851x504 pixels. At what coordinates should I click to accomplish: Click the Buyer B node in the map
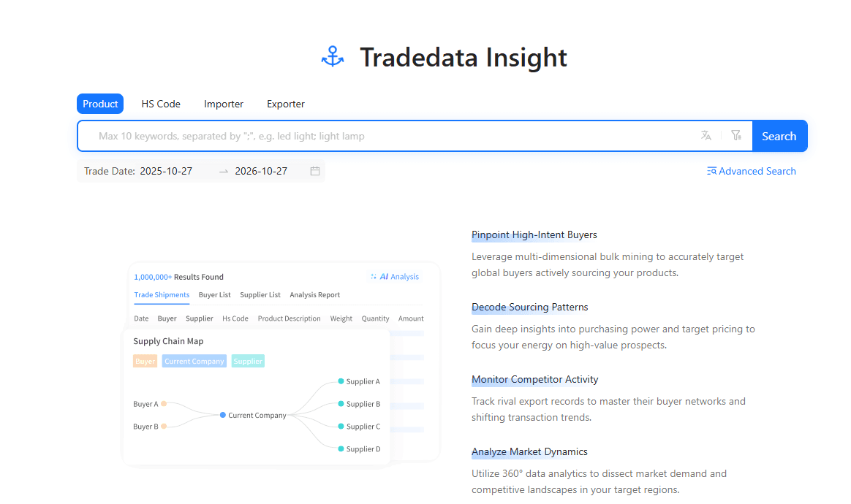(x=150, y=427)
